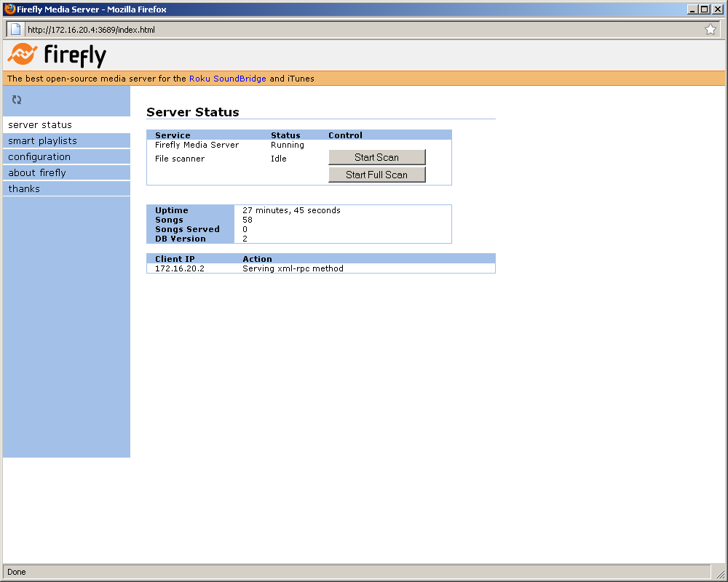
Task: Click the 27 minutes, 45 seconds value
Action: click(292, 210)
